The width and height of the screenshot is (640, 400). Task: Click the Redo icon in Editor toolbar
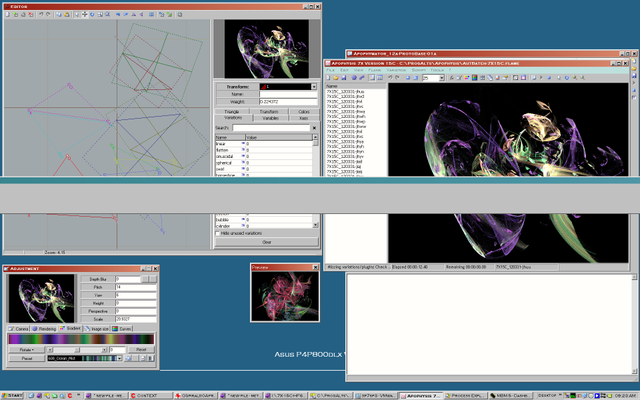pyautogui.click(x=48, y=15)
